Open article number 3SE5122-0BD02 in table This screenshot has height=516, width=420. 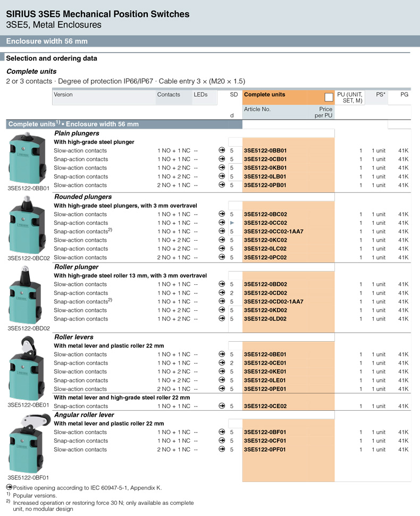(265, 284)
